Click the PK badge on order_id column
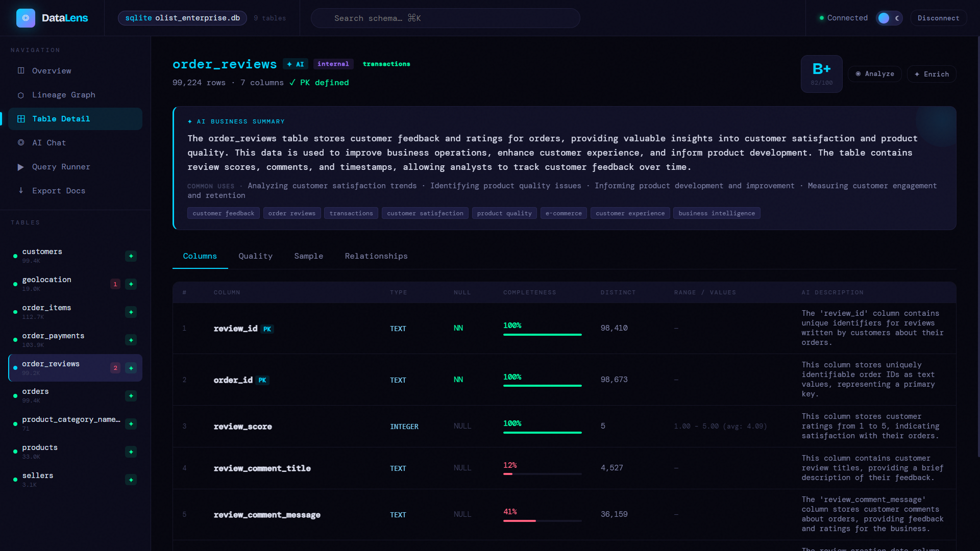 point(262,381)
